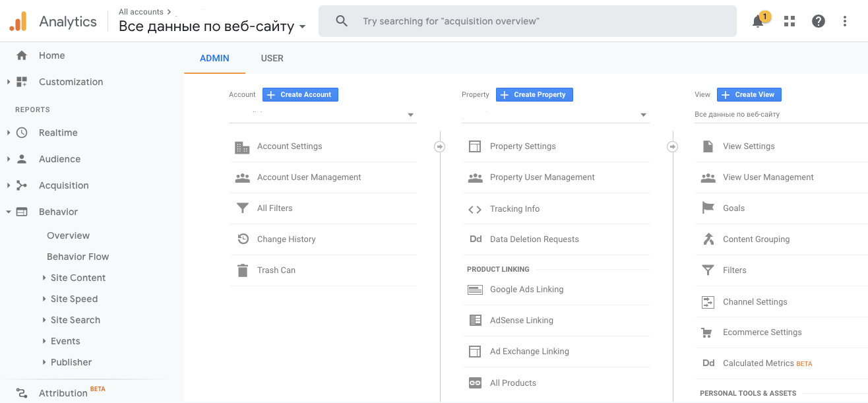Click the Realtime clock icon
The width and height of the screenshot is (868, 403).
[22, 133]
